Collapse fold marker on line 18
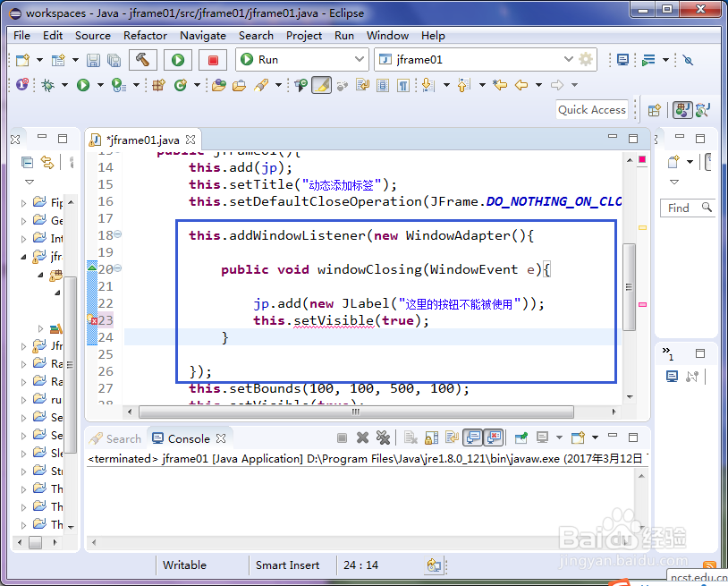The image size is (728, 586). [x=118, y=234]
